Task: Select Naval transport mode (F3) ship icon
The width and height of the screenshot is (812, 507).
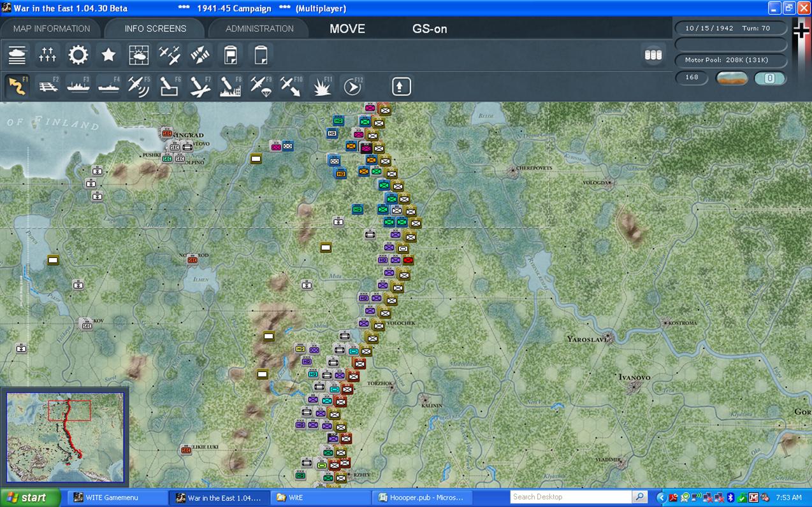Action: 78,86
